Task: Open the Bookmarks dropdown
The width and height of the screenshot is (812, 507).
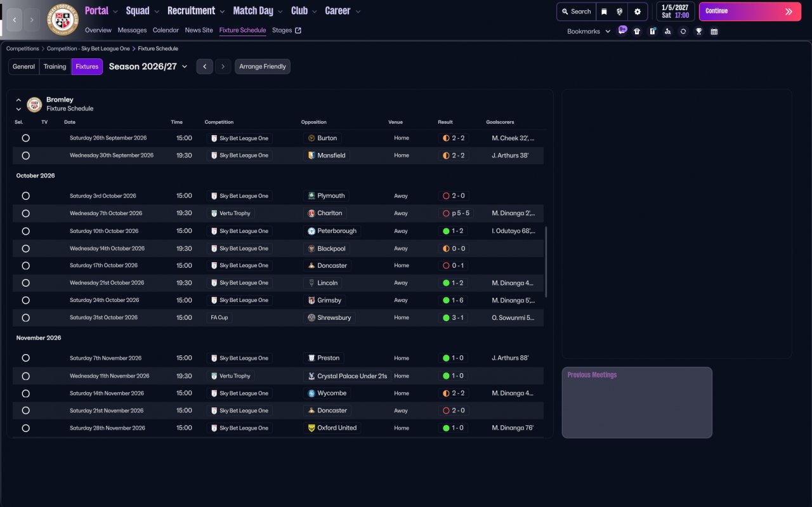Action: pyautogui.click(x=589, y=31)
